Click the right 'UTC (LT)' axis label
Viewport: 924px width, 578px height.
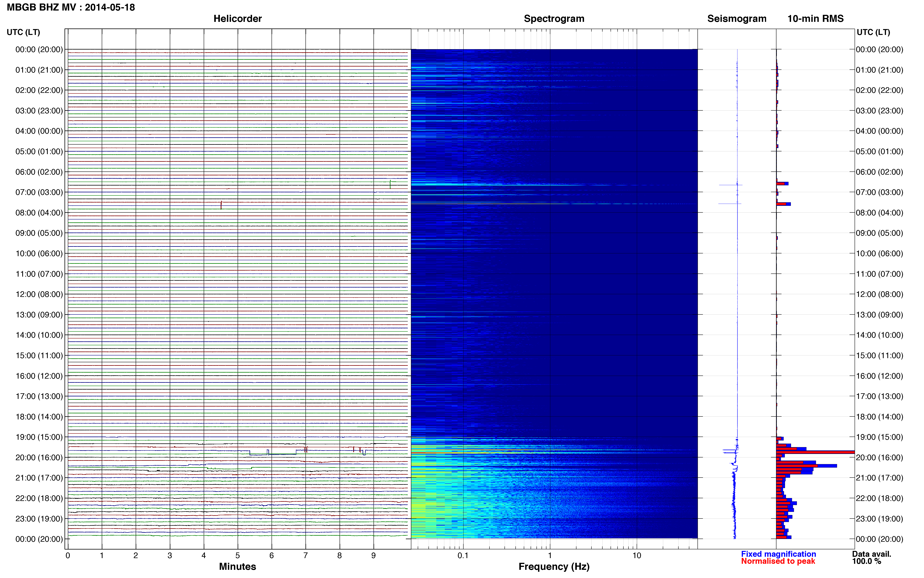[x=874, y=32]
